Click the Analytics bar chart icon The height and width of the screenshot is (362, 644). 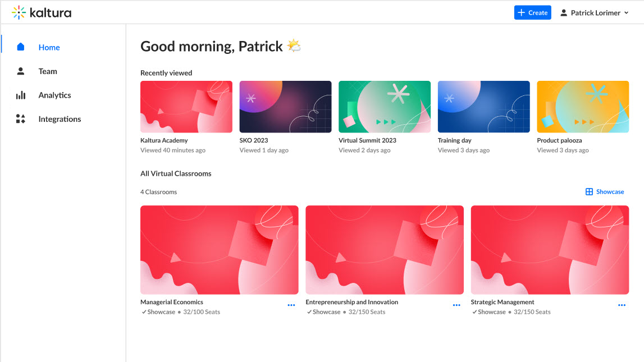coord(21,95)
